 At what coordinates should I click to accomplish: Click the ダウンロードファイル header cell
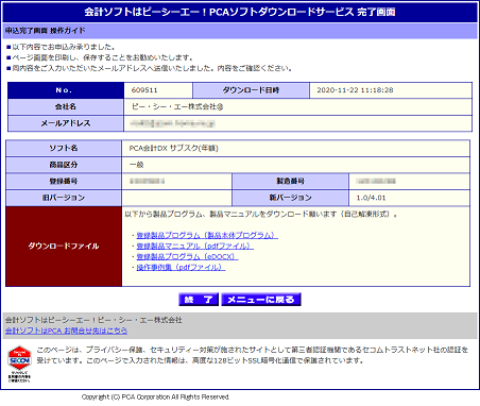click(x=63, y=246)
